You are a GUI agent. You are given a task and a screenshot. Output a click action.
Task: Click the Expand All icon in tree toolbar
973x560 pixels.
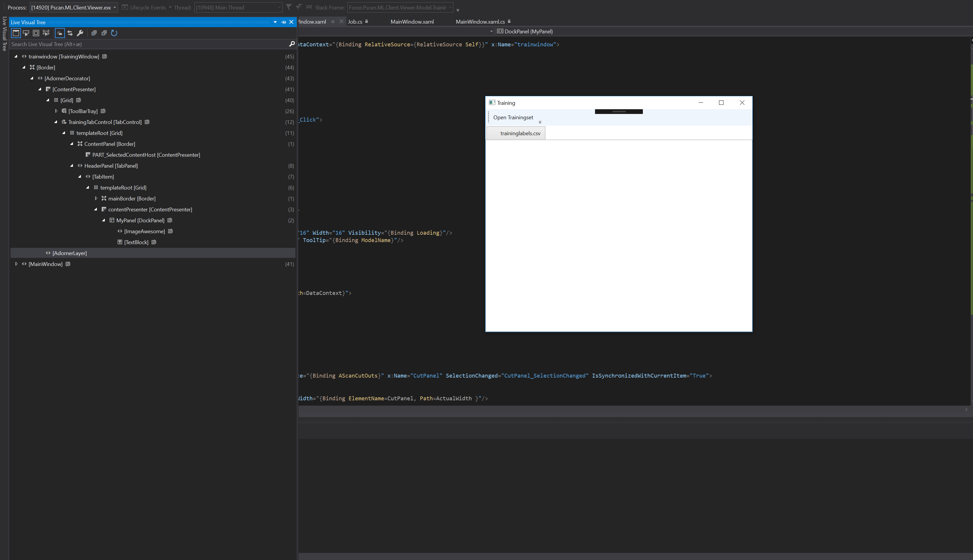tap(94, 33)
